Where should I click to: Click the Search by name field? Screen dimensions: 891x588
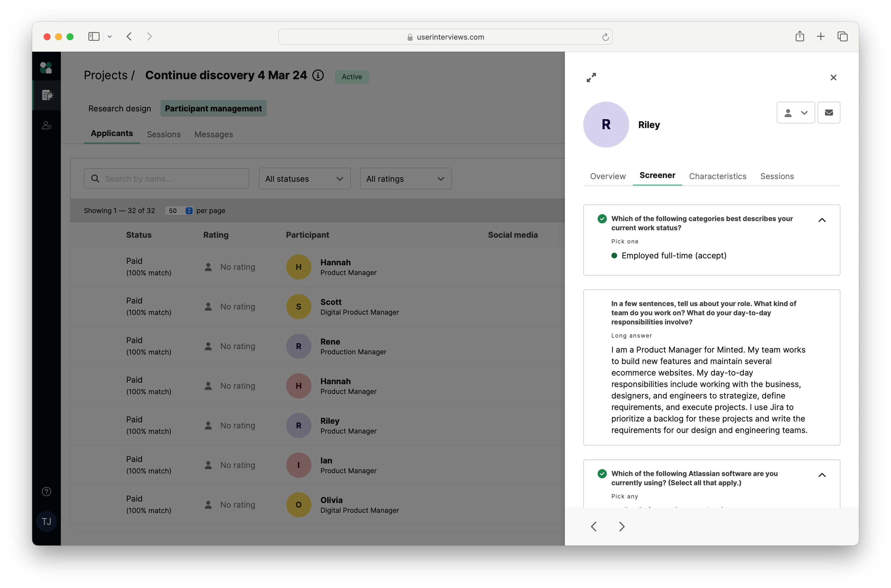(166, 179)
